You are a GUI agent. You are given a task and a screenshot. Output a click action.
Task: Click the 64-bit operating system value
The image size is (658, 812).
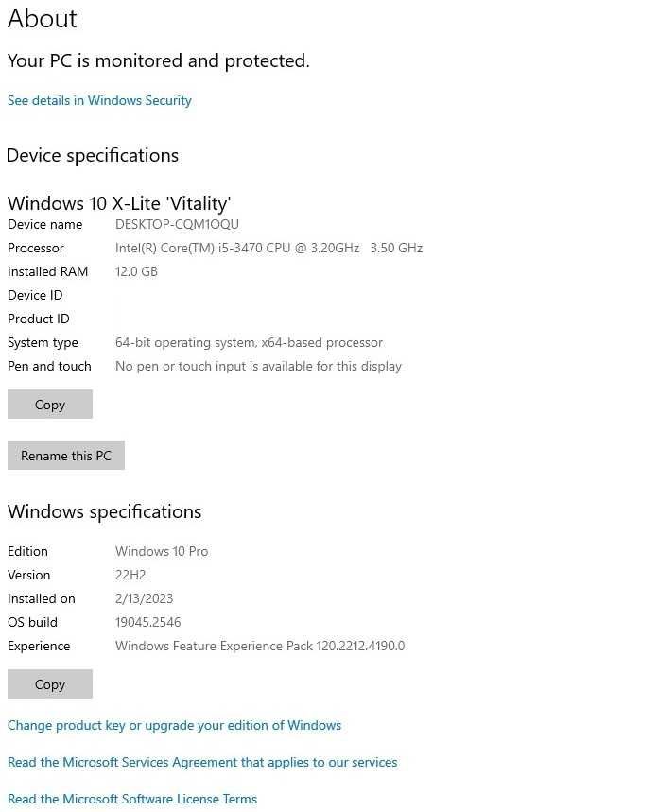tap(249, 343)
